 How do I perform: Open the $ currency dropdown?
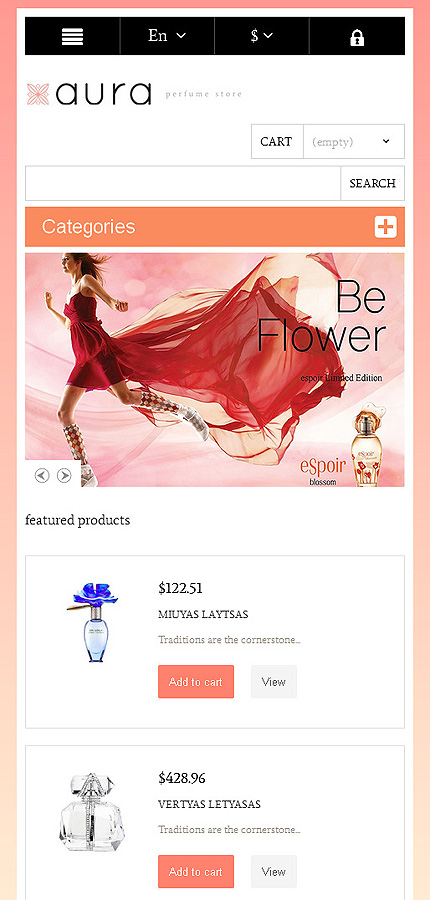pyautogui.click(x=262, y=36)
